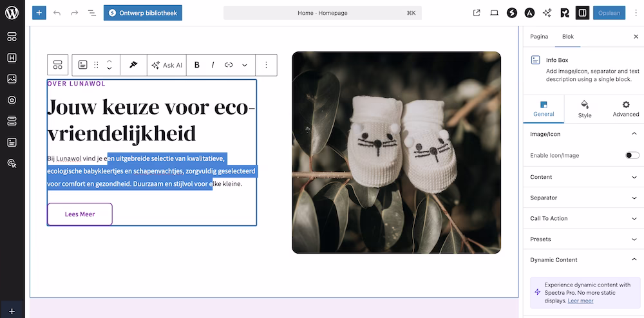The width and height of the screenshot is (644, 318).
Task: Click the copy style brush icon
Action: 133,65
